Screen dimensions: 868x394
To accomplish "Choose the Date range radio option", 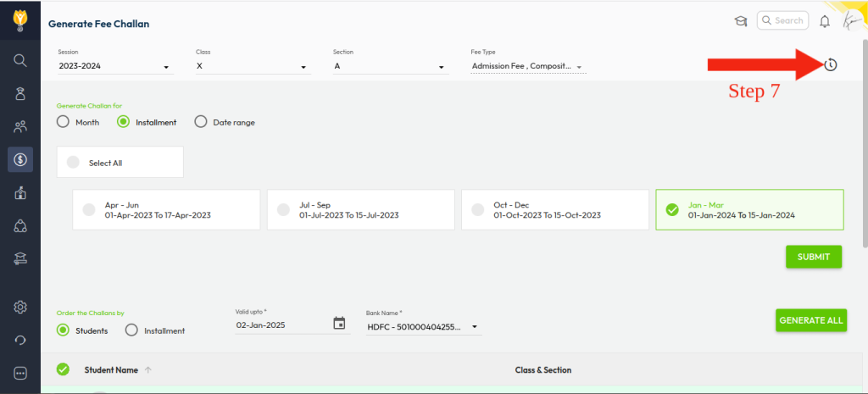I will (x=201, y=122).
